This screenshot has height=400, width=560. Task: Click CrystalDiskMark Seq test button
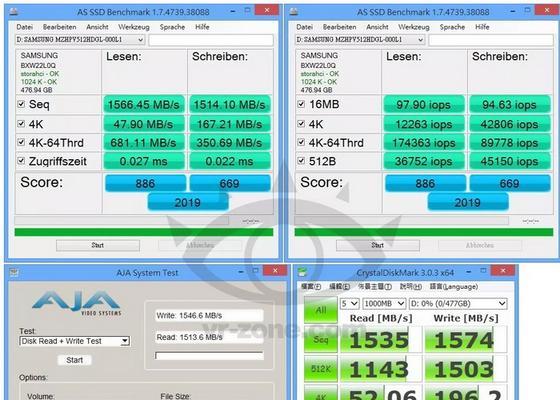click(320, 339)
